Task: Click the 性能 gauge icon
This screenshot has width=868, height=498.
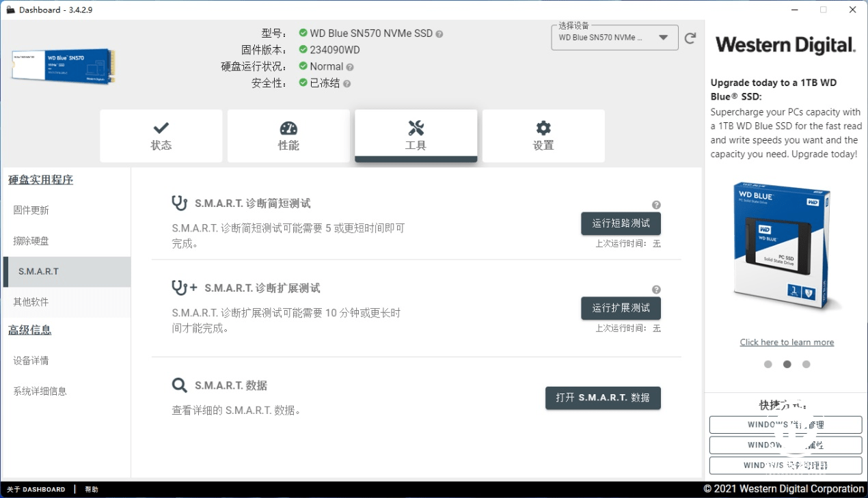Action: pos(288,127)
